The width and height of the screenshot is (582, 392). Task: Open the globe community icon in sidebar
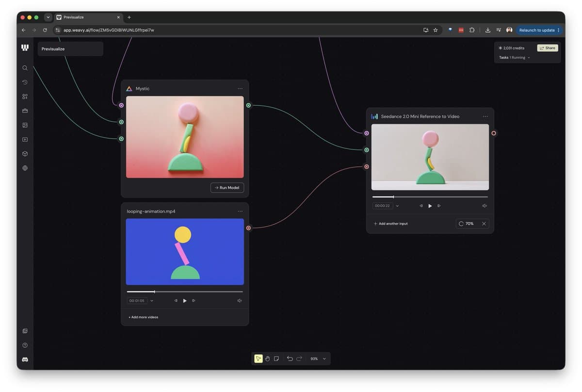click(x=25, y=168)
